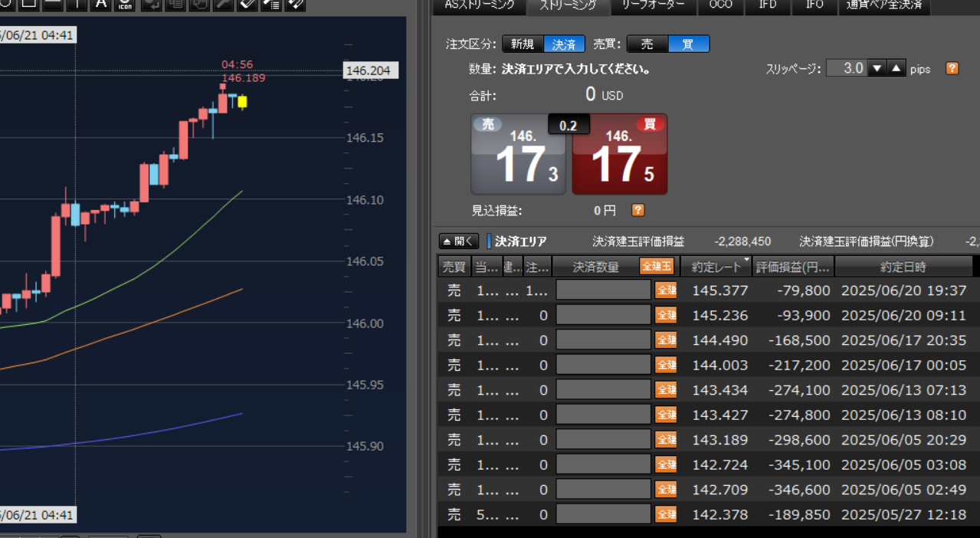Image resolution: width=980 pixels, height=538 pixels.
Task: Click 全建 button for the 142.378 position
Action: [x=666, y=514]
